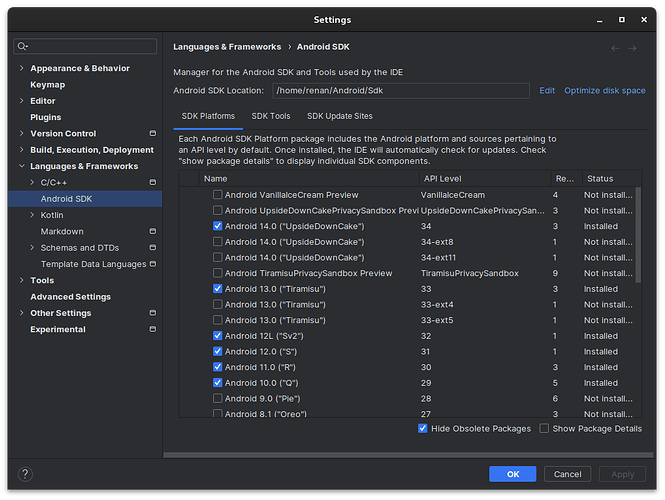Check Android VanillaIceCream Preview checkbox
Viewport: 665px width, 500px height.
(x=218, y=195)
